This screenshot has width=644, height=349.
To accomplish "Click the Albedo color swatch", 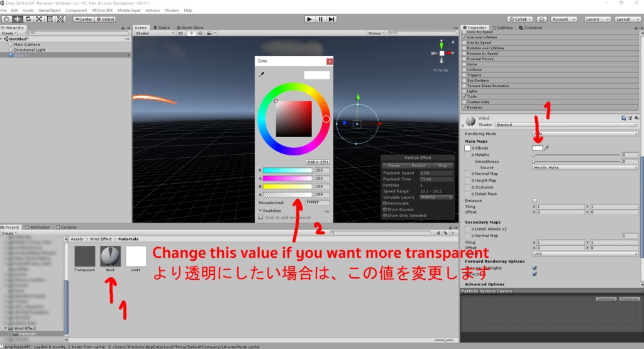I will click(537, 148).
